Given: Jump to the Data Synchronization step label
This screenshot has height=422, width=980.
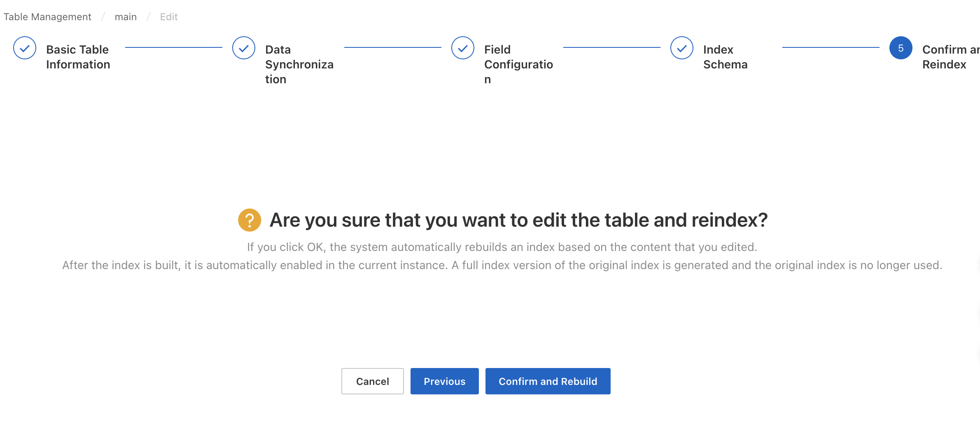Looking at the screenshot, I should 299,64.
